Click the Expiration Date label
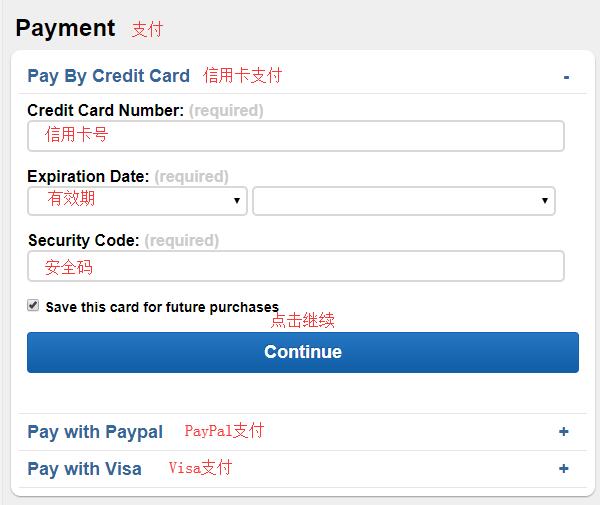600x505 pixels. 88,177
